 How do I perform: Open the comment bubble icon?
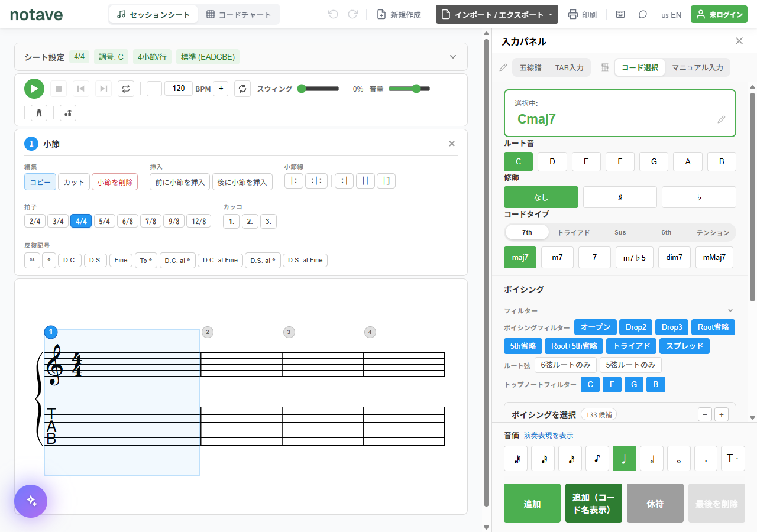pyautogui.click(x=643, y=15)
